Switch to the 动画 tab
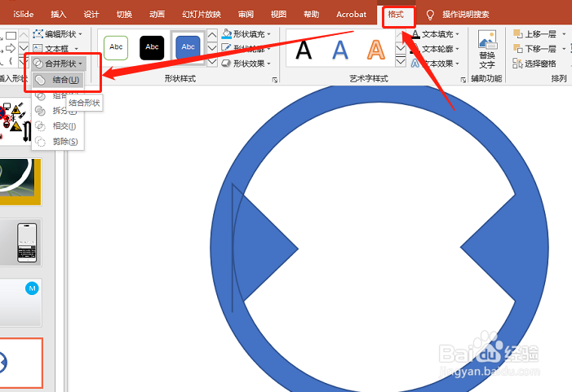 pos(157,14)
